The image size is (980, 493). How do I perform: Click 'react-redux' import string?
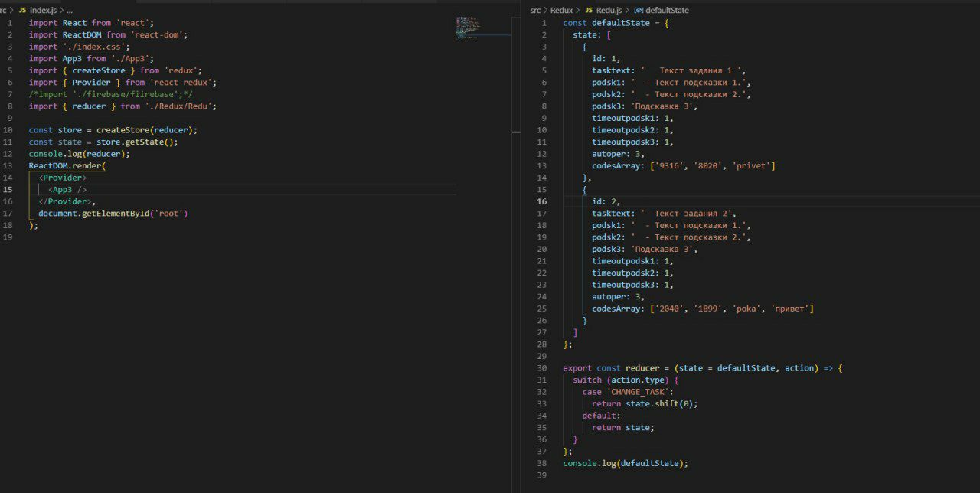tap(181, 82)
